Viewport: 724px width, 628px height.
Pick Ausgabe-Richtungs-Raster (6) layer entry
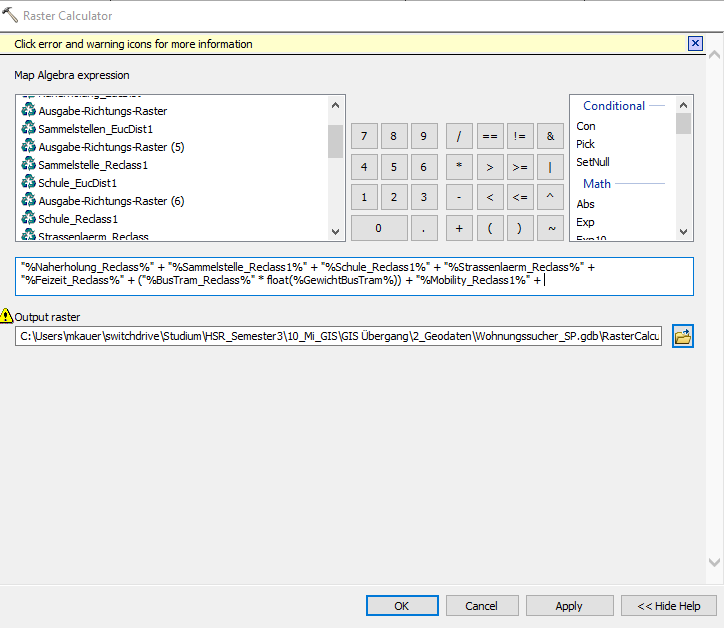pos(110,201)
